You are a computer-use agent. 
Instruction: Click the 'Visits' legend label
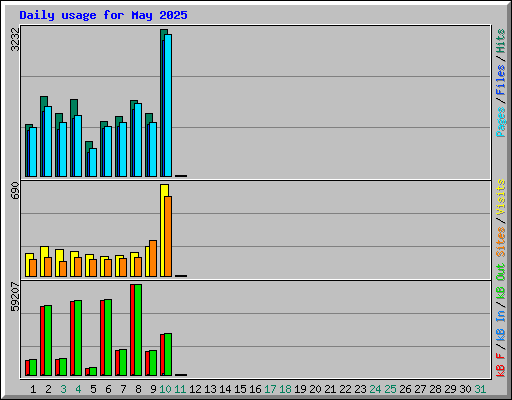[501, 198]
